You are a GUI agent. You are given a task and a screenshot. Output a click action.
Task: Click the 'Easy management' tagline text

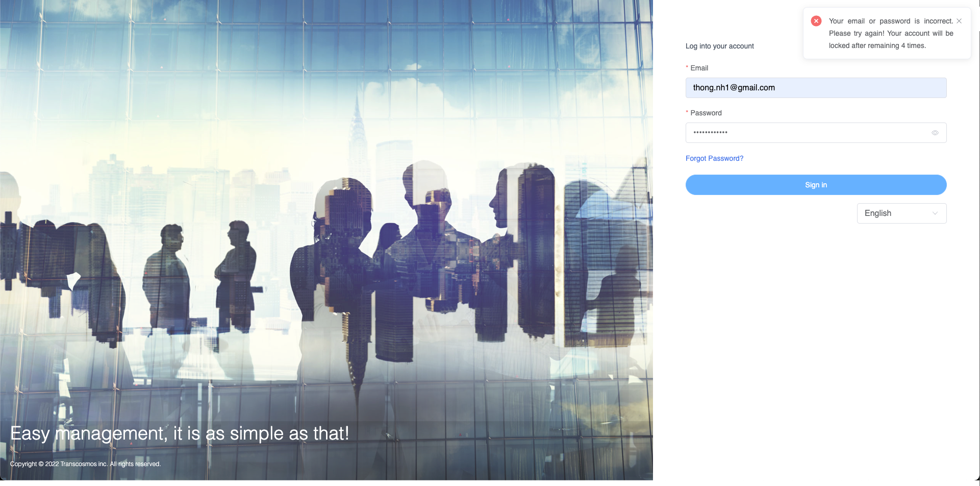pyautogui.click(x=180, y=433)
